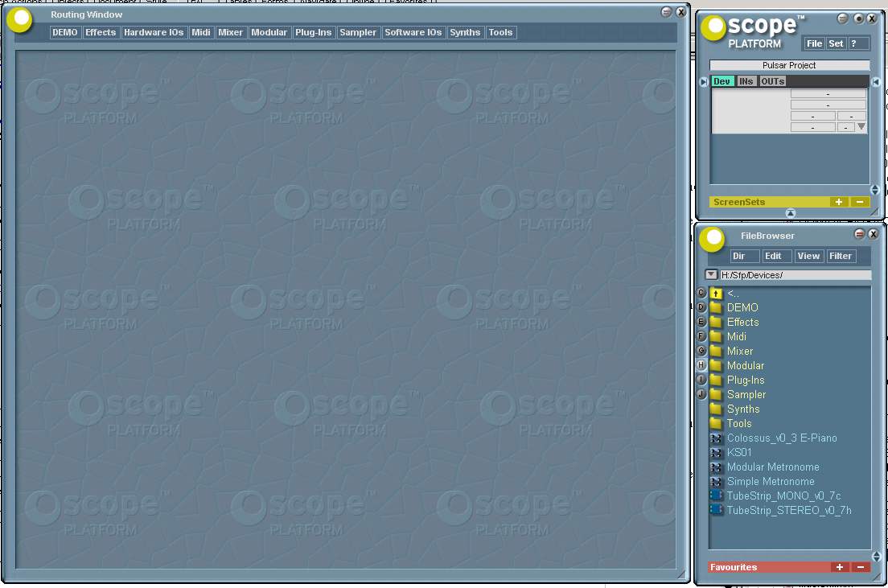Open the Software IOs menu
888x588 pixels.
[x=413, y=32]
